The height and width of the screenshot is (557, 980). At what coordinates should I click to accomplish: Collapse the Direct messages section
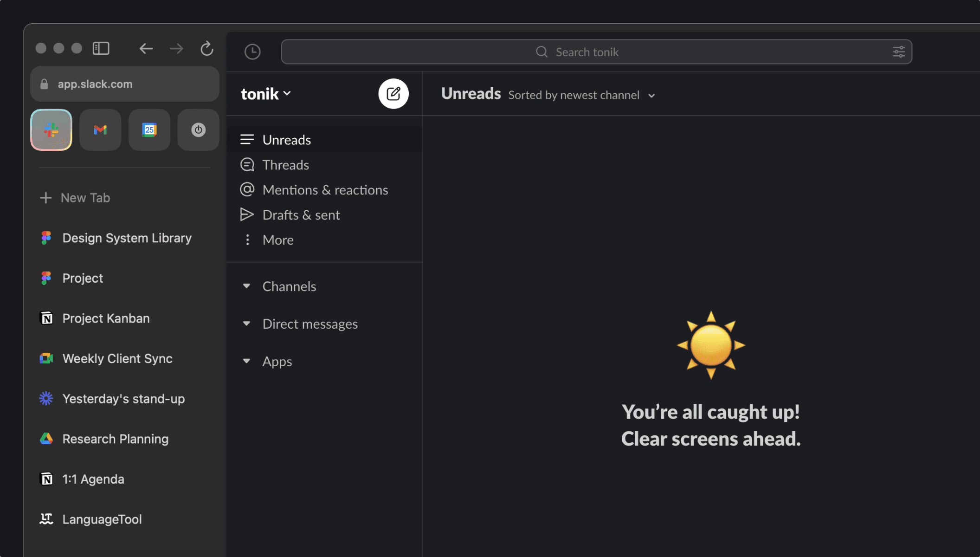(x=247, y=324)
